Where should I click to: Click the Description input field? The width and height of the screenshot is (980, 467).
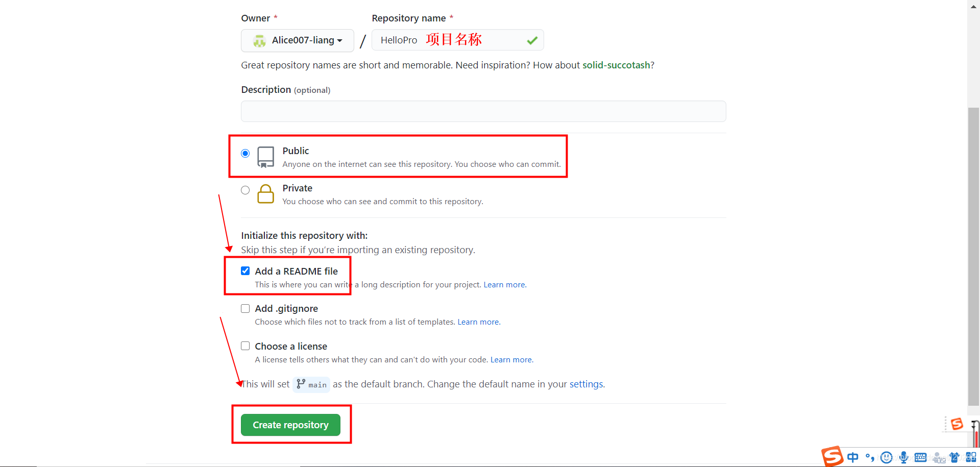[x=483, y=111]
